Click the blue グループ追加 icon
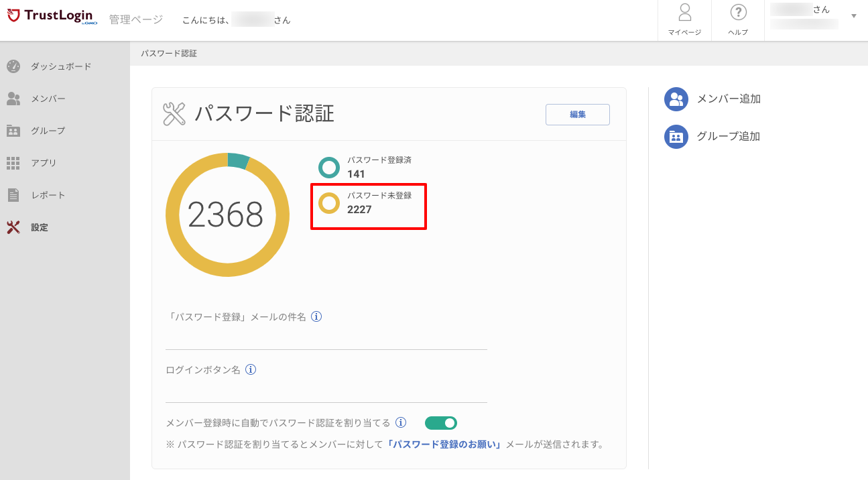The image size is (868, 480). (676, 137)
